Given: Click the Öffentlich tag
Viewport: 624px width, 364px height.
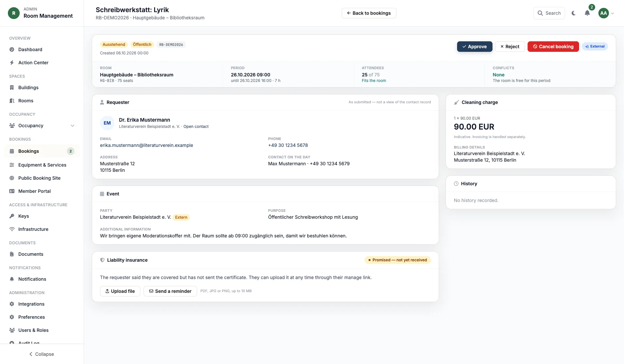Looking at the screenshot, I should point(142,45).
